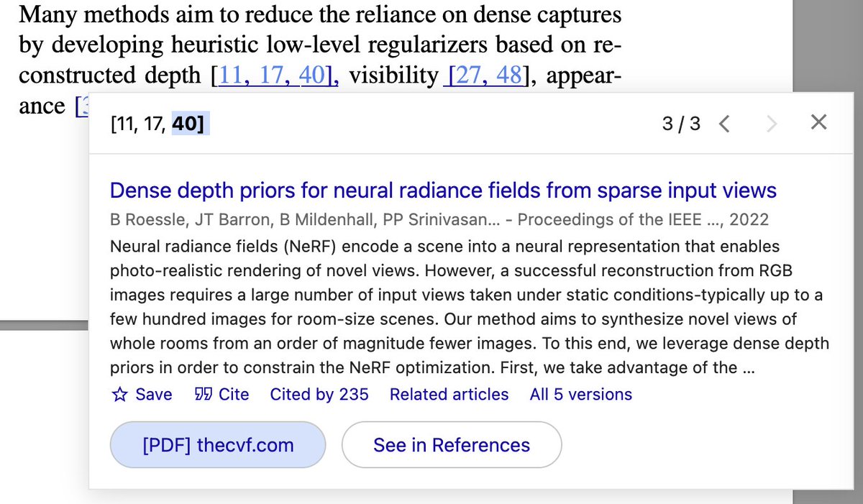Open the 'Dense depth priors' paper title link
Viewport: 863px width, 504px height.
point(443,191)
